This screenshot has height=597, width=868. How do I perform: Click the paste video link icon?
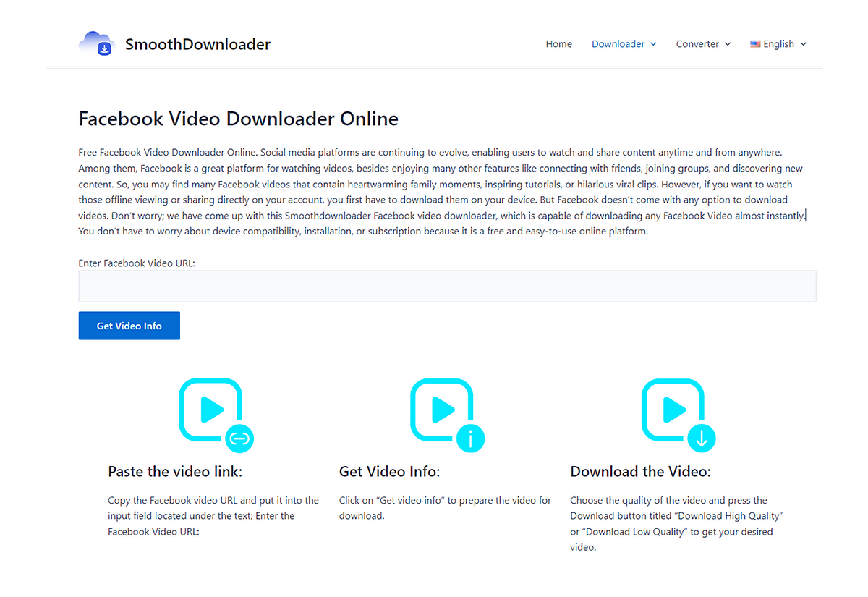pos(216,414)
